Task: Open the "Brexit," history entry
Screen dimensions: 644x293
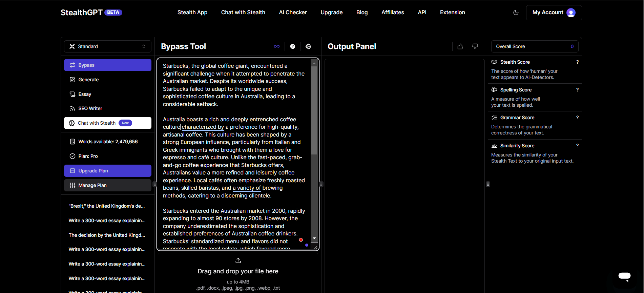Action: (x=106, y=206)
